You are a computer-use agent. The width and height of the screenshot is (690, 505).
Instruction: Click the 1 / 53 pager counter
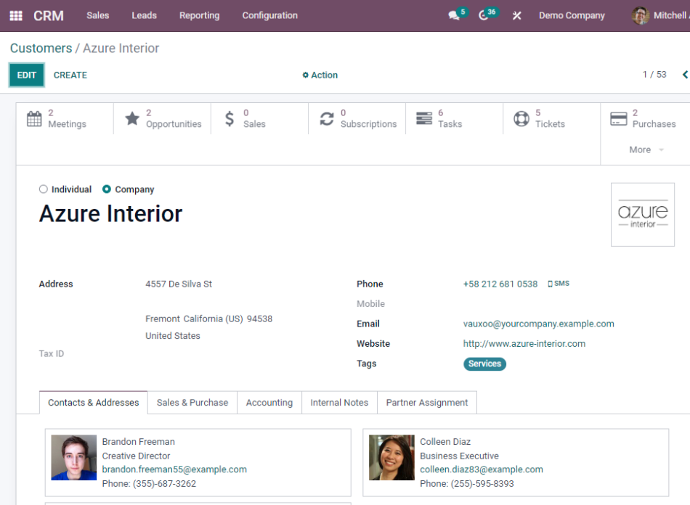click(x=654, y=75)
